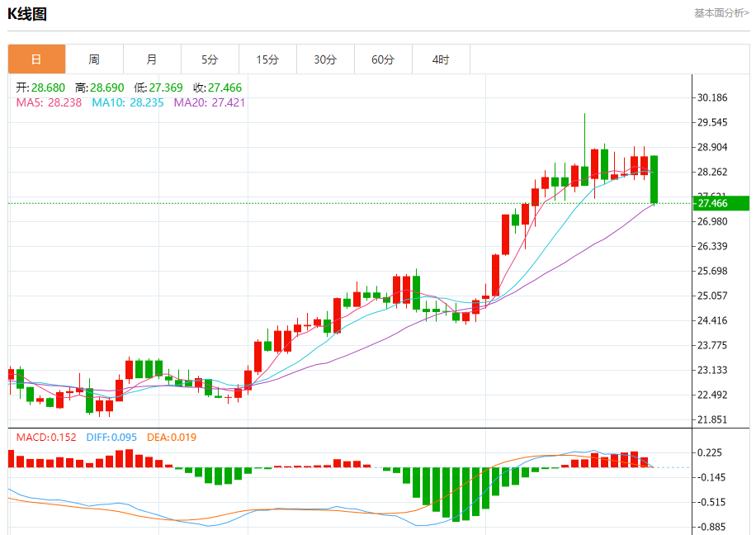Switch to the 周 weekly tab

pyautogui.click(x=94, y=59)
